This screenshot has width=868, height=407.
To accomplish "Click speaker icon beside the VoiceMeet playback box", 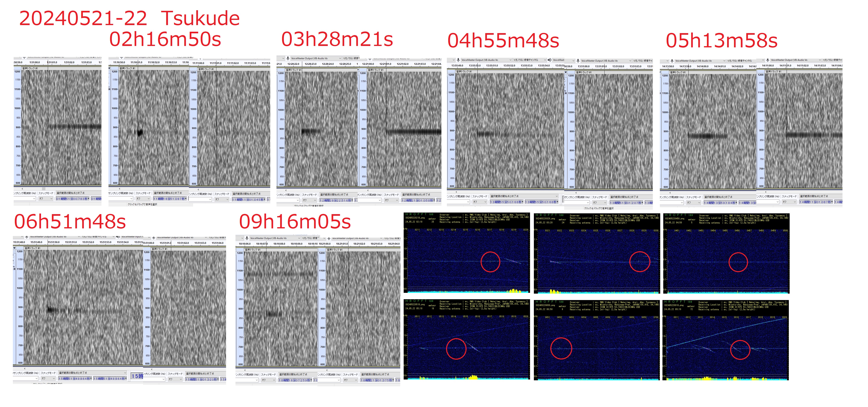I will (549, 60).
